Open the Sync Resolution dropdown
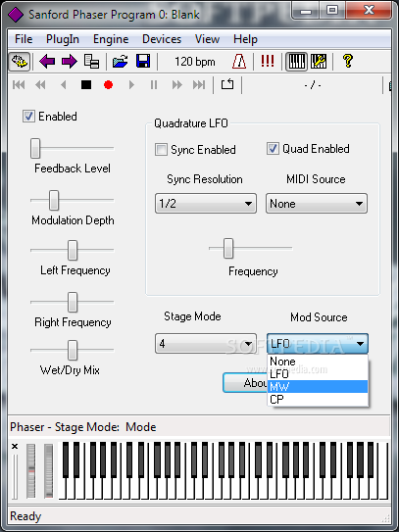The height and width of the screenshot is (532, 399). click(x=206, y=204)
